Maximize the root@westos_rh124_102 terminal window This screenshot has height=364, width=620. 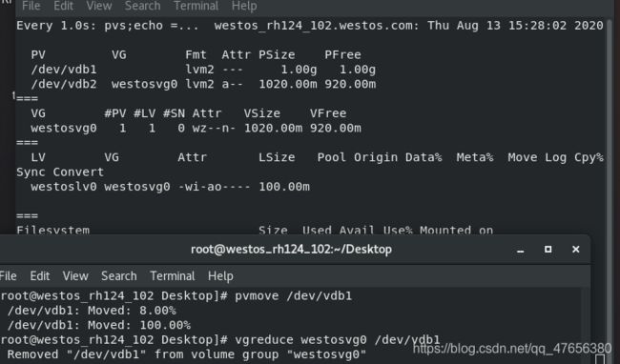coord(548,250)
